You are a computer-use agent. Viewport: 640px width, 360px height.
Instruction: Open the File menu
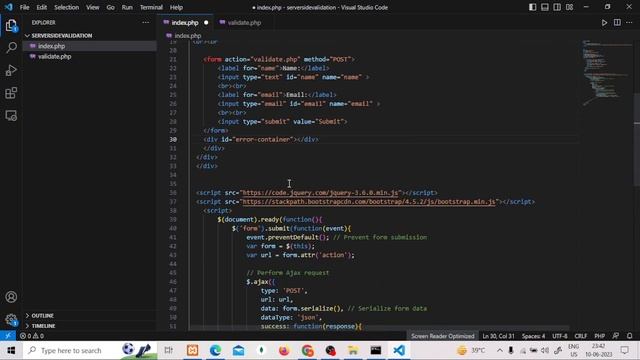coord(24,7)
